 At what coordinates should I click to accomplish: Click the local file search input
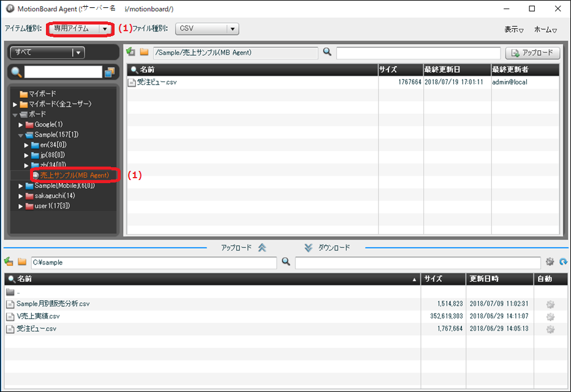tap(418, 263)
